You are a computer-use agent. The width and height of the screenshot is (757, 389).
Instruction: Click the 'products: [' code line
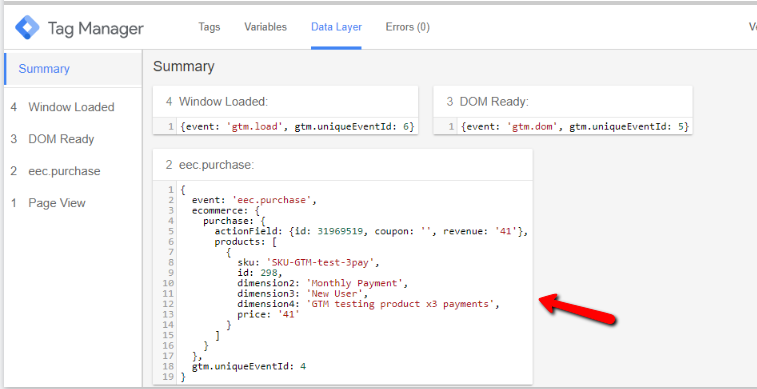245,242
